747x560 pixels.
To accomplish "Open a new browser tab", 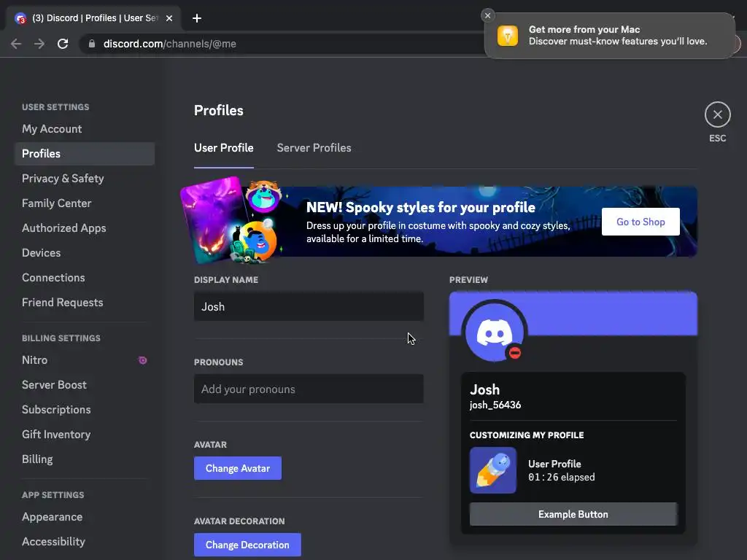I will pos(197,18).
